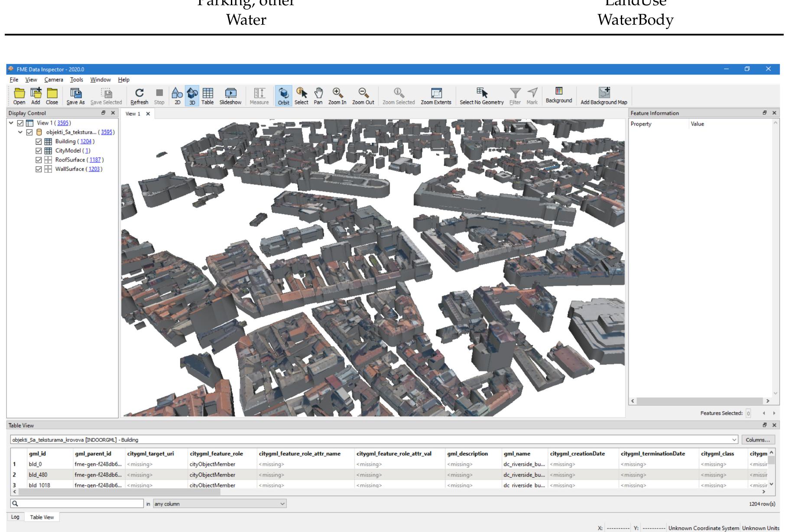Toggle objekti_Sa_tekstura dataset checkbox
Screen dimensions: 785x532
point(29,132)
